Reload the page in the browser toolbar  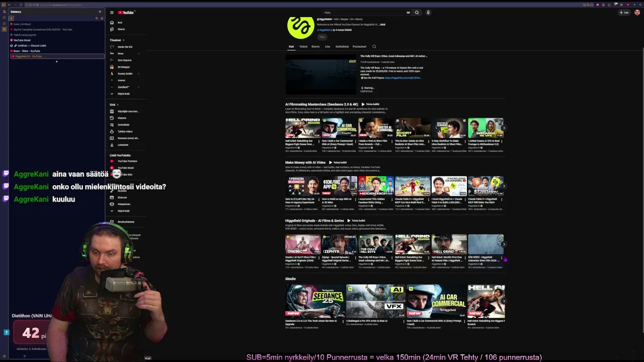tap(21, 5)
